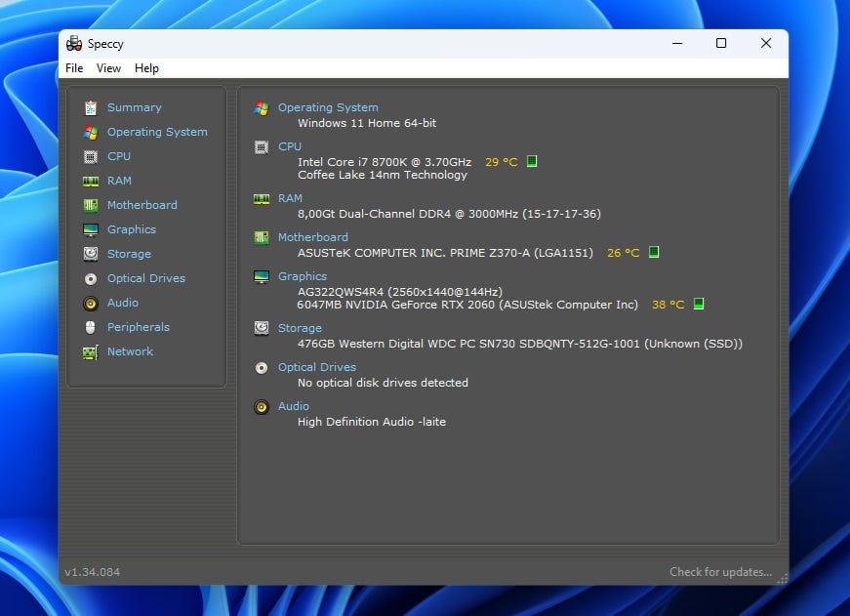Viewport: 850px width, 616px height.
Task: Click the Graphics heading in summary pane
Action: [302, 276]
